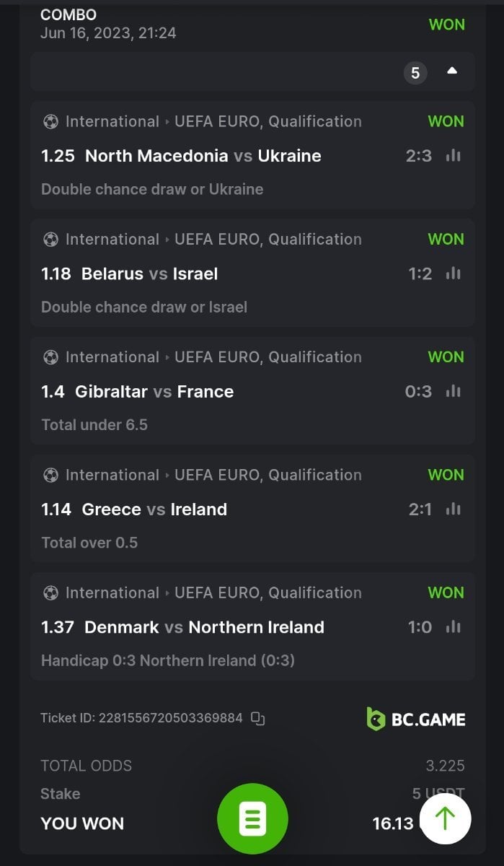Collapse the combo selections list
The image size is (504, 866).
[x=452, y=71]
